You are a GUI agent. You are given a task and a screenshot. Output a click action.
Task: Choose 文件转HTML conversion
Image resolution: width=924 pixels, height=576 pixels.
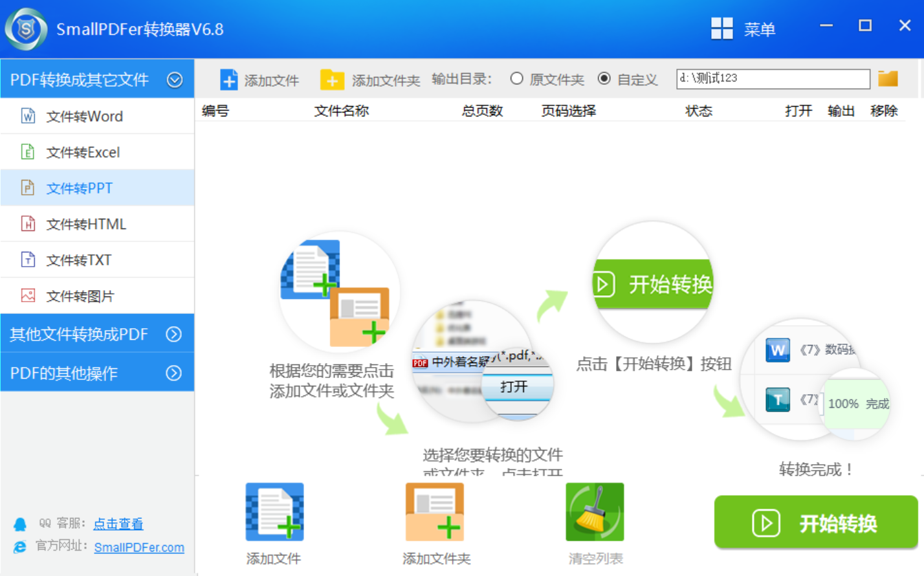[97, 224]
